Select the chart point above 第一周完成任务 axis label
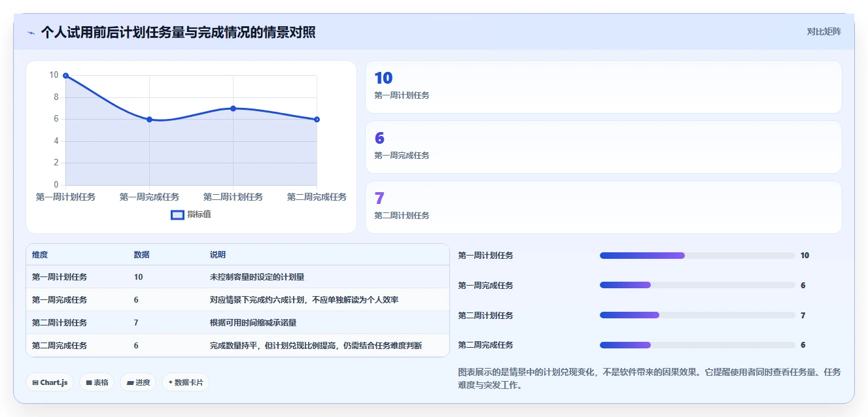 [149, 120]
